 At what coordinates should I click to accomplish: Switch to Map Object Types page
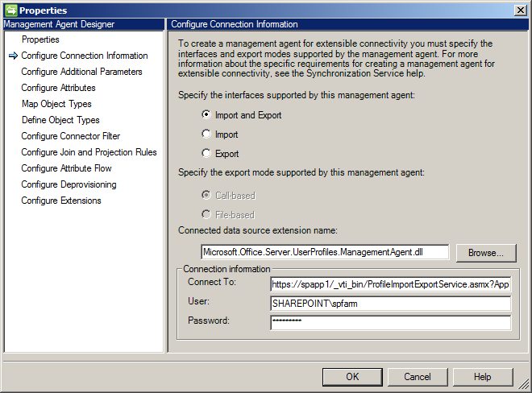click(x=56, y=104)
